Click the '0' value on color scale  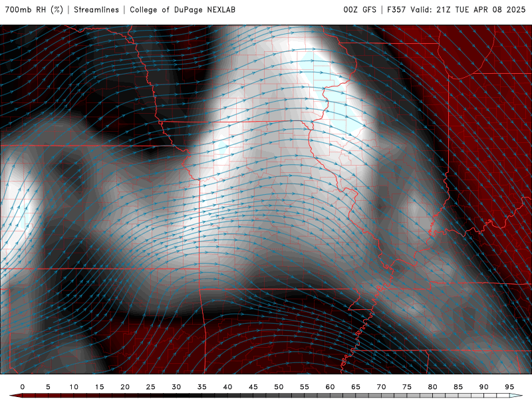[23, 387]
